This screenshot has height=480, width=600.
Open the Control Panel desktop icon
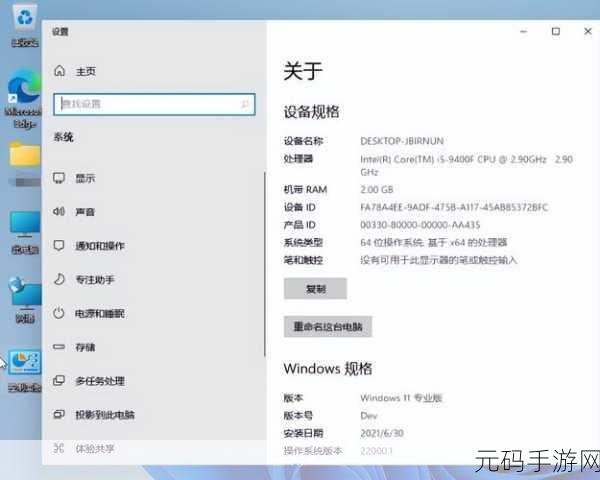coord(24,370)
